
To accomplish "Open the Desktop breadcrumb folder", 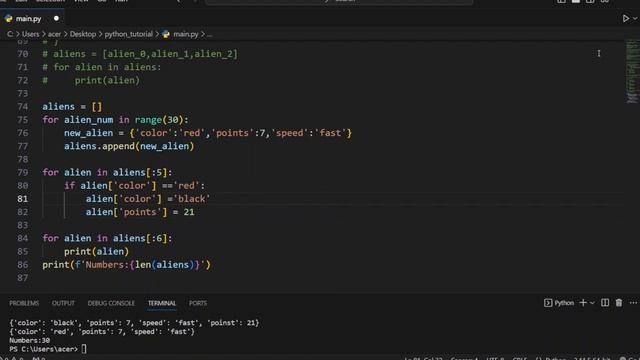I will point(82,34).
